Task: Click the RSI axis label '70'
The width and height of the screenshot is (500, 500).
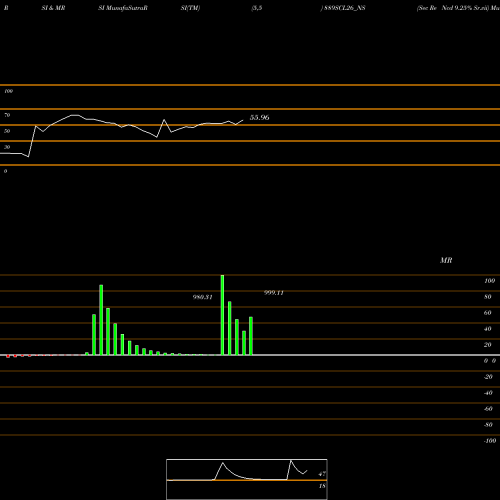Action: [7, 115]
